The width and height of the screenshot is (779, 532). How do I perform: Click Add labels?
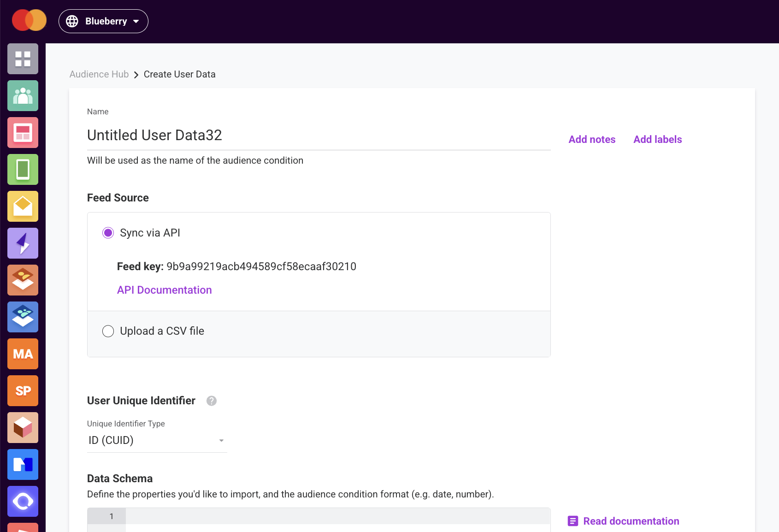pos(657,139)
